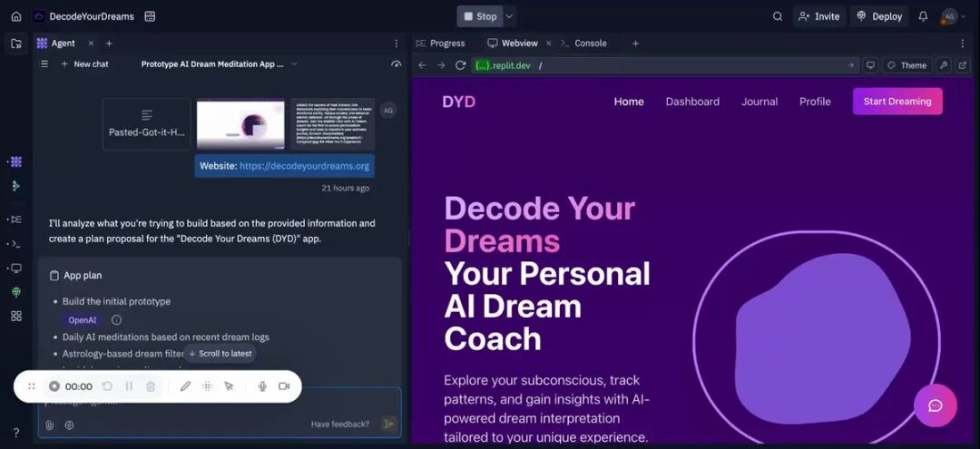Select cursor highlight tool in recorder

pyautogui.click(x=229, y=386)
